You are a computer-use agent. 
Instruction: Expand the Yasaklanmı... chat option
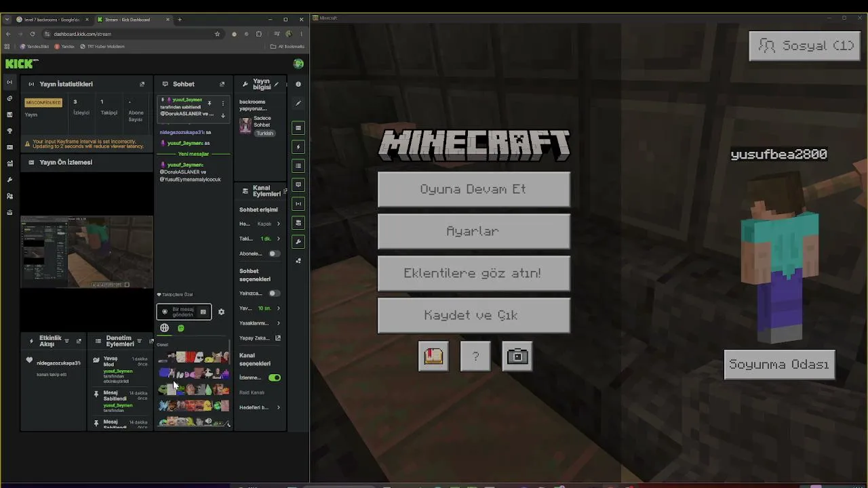point(278,323)
